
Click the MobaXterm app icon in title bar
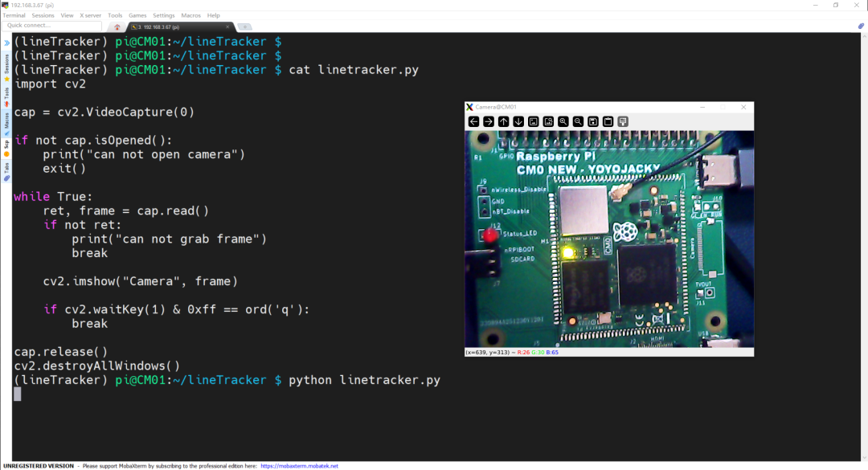click(x=5, y=5)
